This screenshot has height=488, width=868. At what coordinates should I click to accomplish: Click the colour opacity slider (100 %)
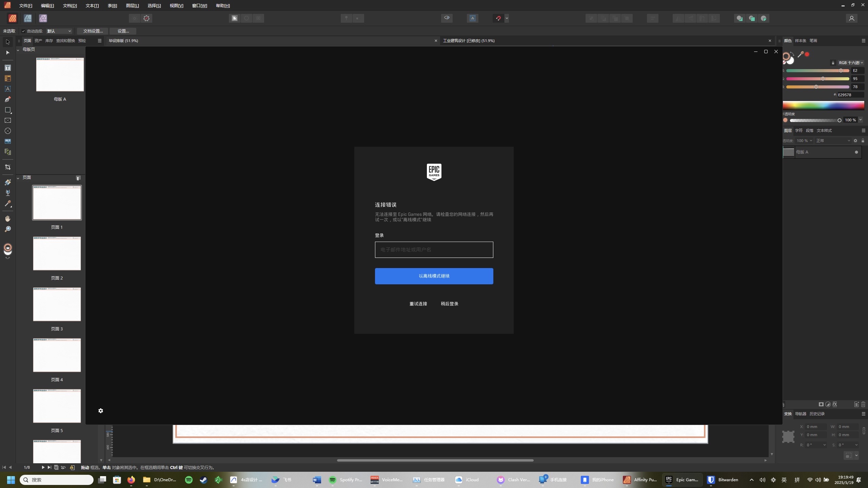[x=815, y=120]
